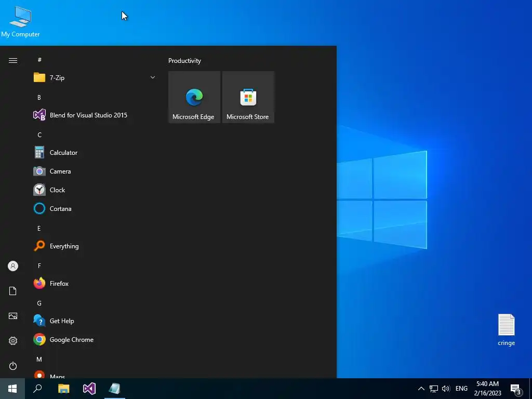Image resolution: width=532 pixels, height=399 pixels.
Task: Show hidden tray icons chevron
Action: (421, 389)
